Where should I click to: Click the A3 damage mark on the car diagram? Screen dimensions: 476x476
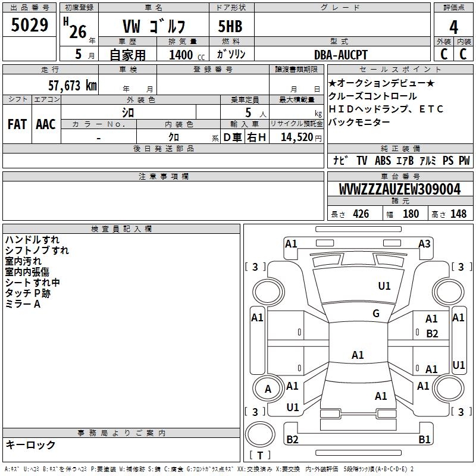point(424,243)
